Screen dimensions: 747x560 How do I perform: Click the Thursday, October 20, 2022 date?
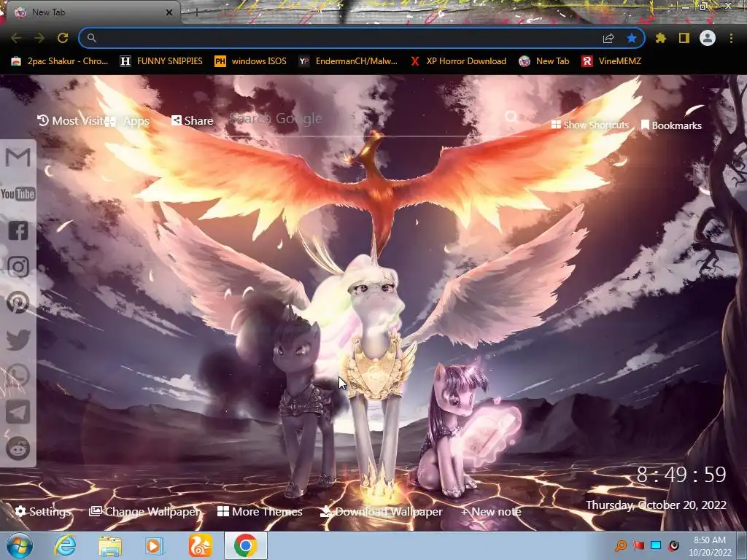(656, 505)
